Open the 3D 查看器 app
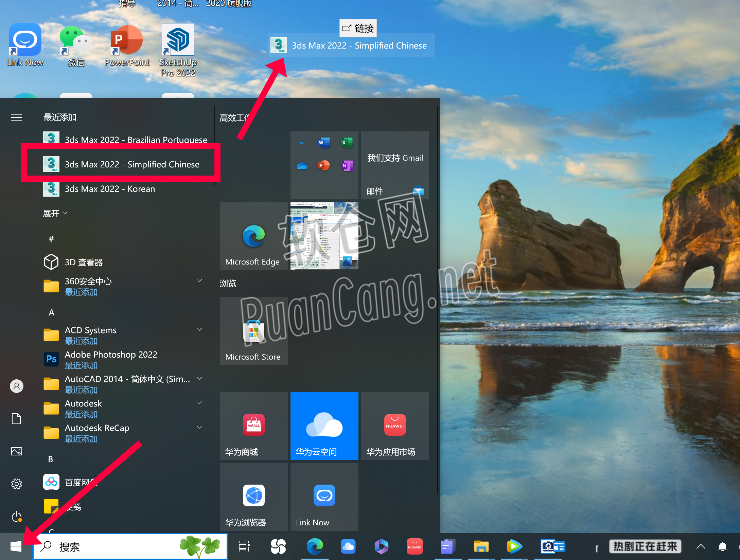740x560 pixels. [84, 262]
